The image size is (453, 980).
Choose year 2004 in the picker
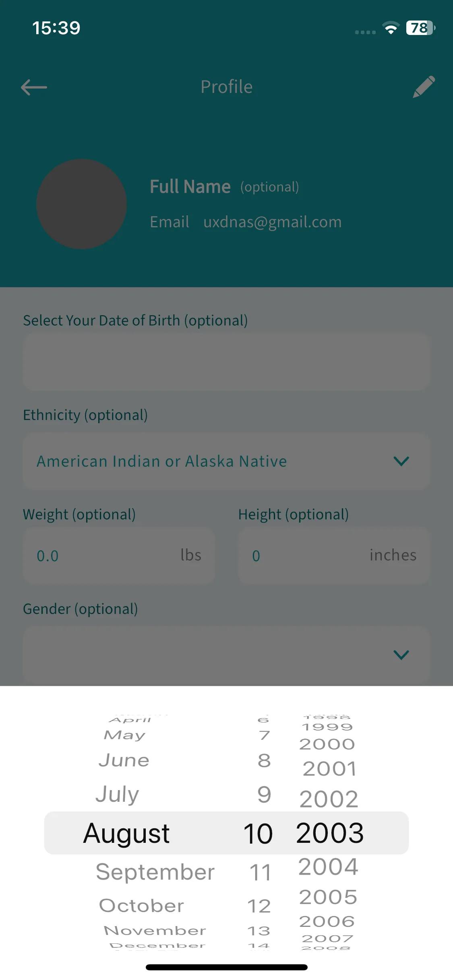pyautogui.click(x=328, y=867)
